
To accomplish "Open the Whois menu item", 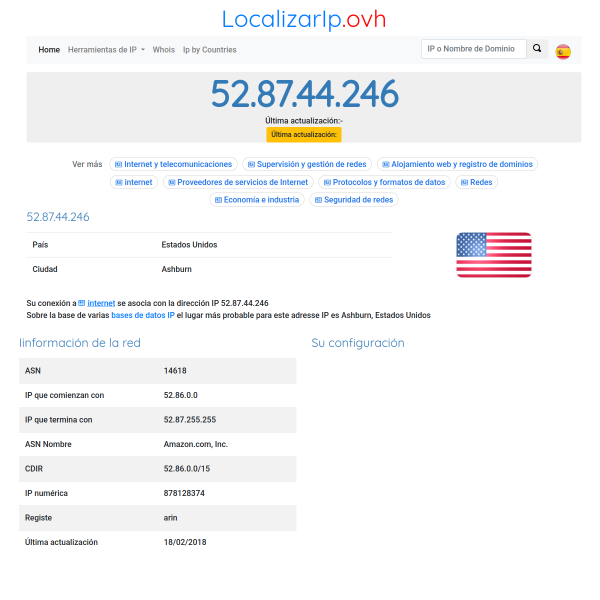I will [164, 50].
